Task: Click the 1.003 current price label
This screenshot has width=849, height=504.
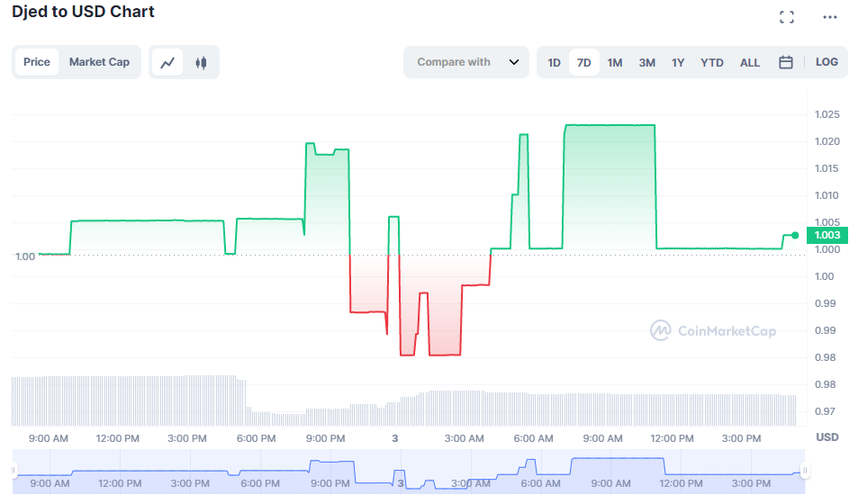Action: [826, 235]
